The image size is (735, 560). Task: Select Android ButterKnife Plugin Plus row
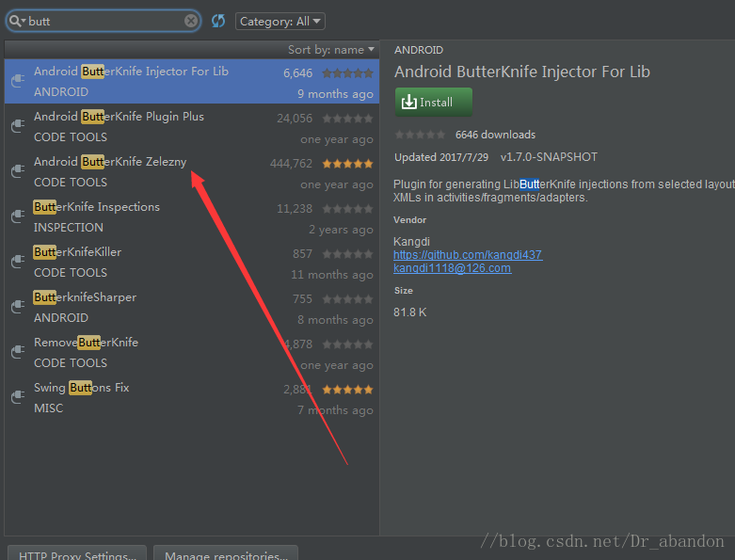[192, 126]
